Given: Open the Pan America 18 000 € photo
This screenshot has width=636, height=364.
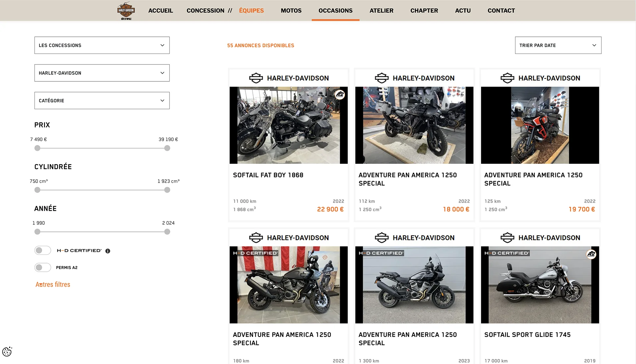Looking at the screenshot, I should [x=414, y=125].
